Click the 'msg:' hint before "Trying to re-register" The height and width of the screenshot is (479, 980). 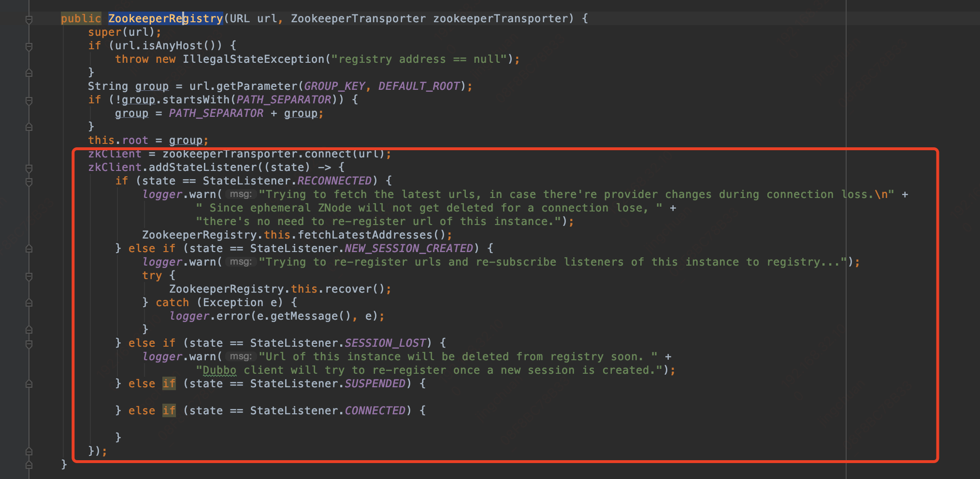pos(241,262)
